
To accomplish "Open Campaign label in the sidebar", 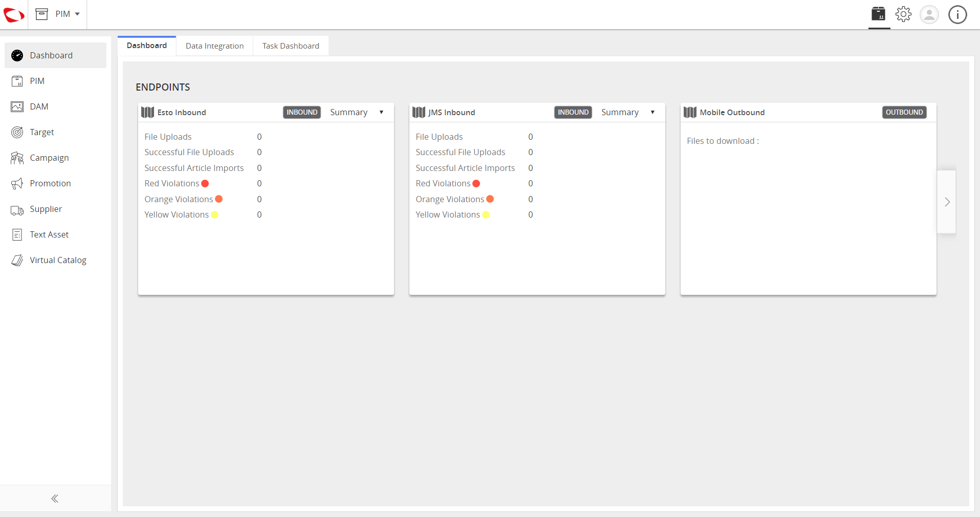I will pos(49,158).
